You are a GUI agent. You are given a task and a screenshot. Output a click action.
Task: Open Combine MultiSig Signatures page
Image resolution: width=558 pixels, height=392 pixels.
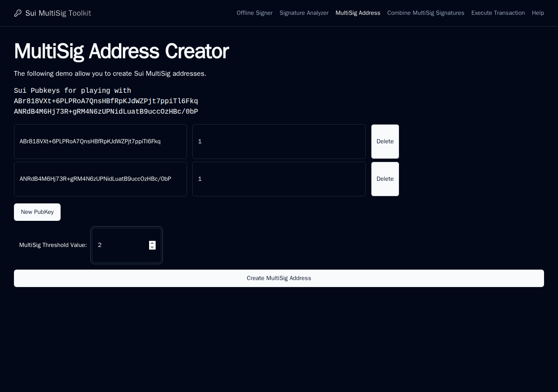tap(426, 13)
